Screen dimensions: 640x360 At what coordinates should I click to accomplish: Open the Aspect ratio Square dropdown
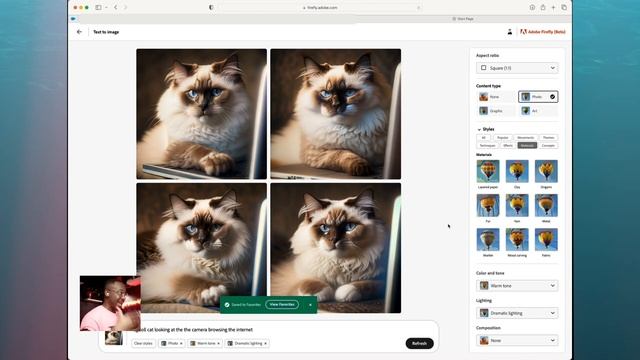click(517, 68)
